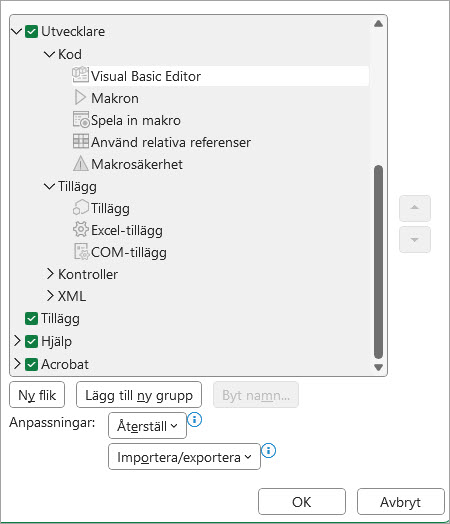Click the Tillägg shapes icon in the Tillägg group
This screenshot has width=450, height=524.
click(x=81, y=207)
